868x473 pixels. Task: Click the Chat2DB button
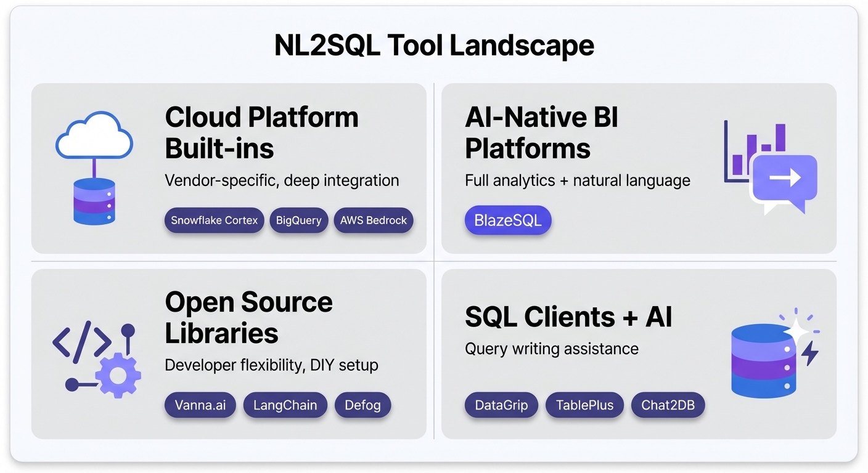(x=668, y=405)
